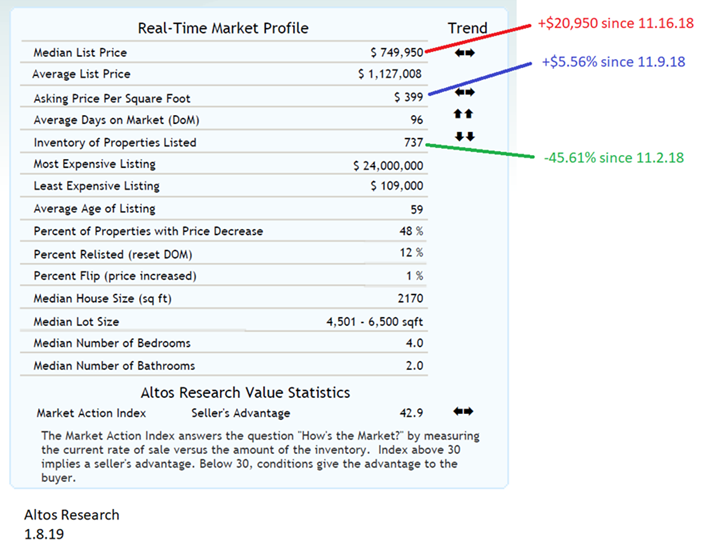This screenshot has width=714, height=553.
Task: Click the Market Action Index trend arrow
Action: [x=463, y=411]
